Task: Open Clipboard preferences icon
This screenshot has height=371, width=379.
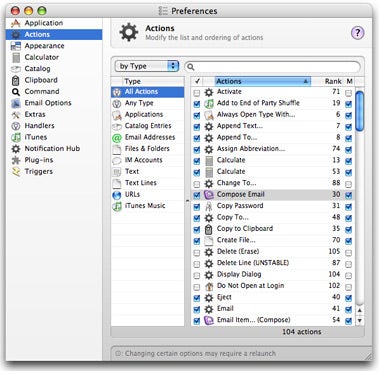Action: click(16, 80)
